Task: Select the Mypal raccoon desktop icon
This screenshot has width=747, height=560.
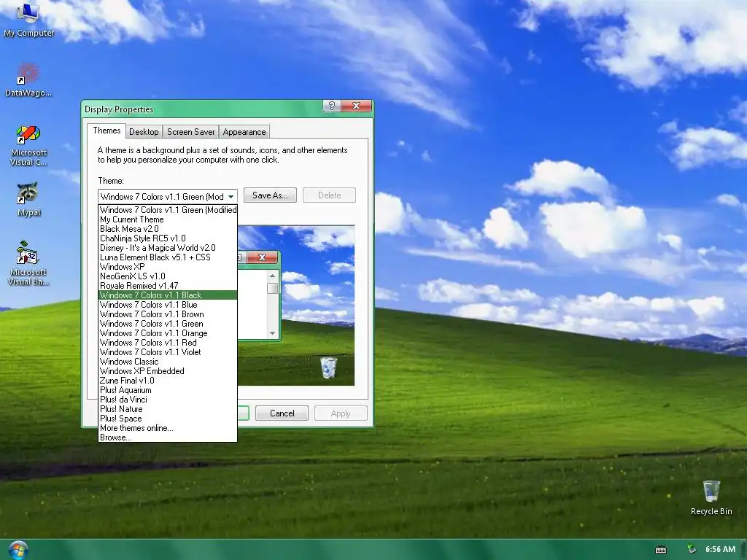Action: 28,200
